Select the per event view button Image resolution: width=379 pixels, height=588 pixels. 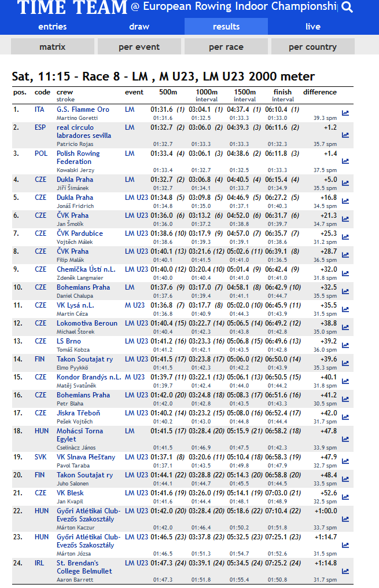coord(139,47)
